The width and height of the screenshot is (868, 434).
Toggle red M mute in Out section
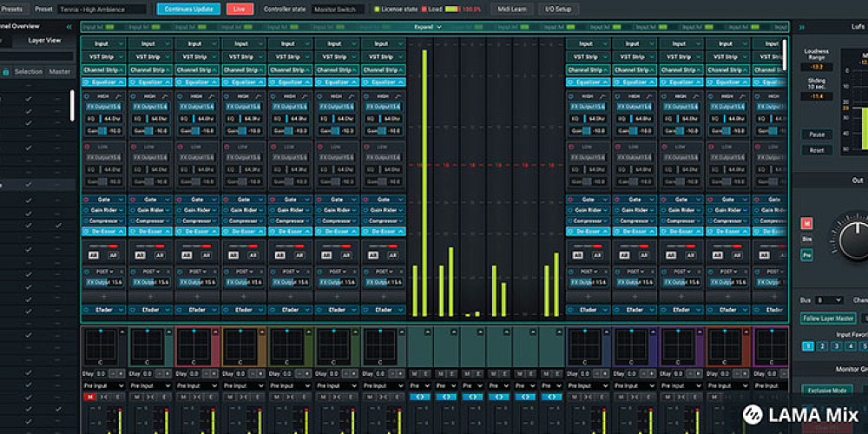807,223
